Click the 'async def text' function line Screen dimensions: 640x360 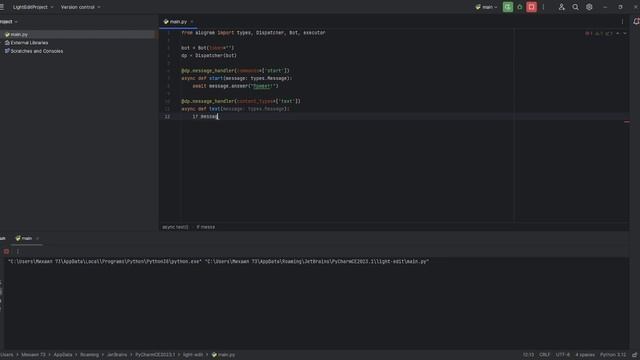(235, 109)
